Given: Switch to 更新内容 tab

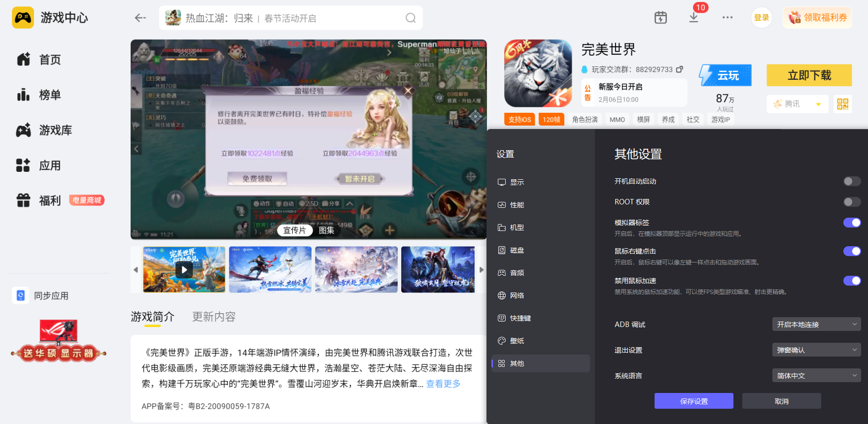Looking at the screenshot, I should tap(214, 317).
